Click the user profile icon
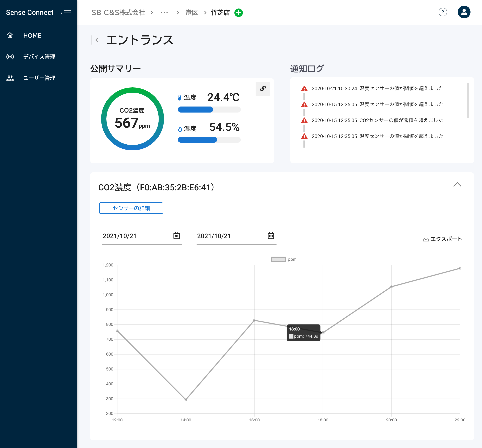Viewport: 482px width, 448px height. (x=464, y=12)
